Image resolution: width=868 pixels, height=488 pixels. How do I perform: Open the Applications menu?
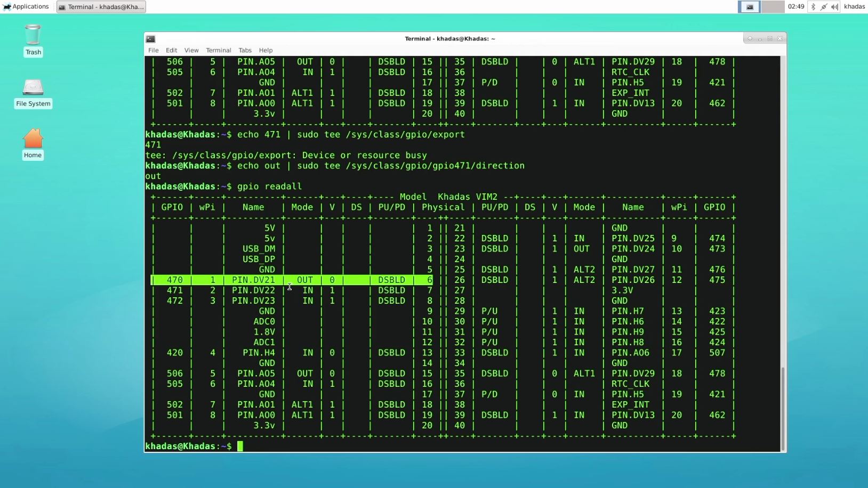26,7
